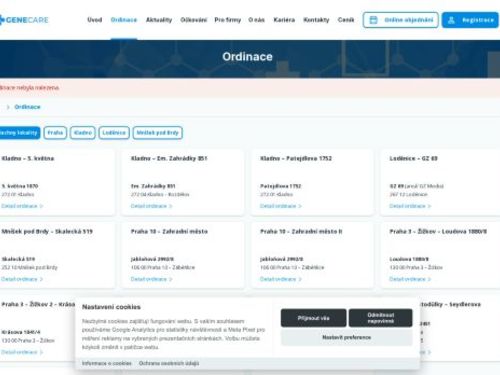Click the calendar icon in Online objednání
500x375 pixels.
click(x=374, y=20)
